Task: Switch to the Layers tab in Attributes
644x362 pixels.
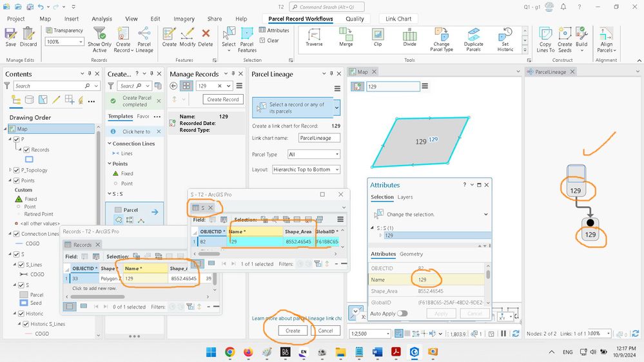Action: point(405,197)
